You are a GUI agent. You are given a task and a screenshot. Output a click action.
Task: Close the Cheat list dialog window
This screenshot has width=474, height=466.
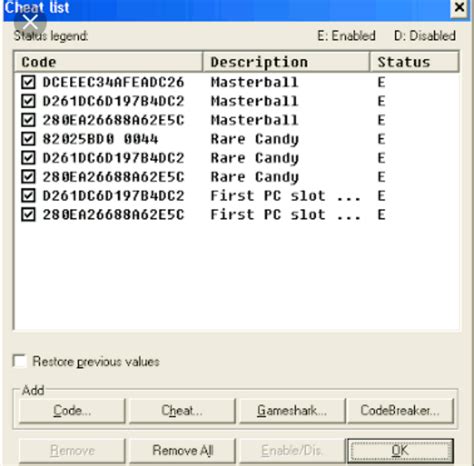point(459,7)
